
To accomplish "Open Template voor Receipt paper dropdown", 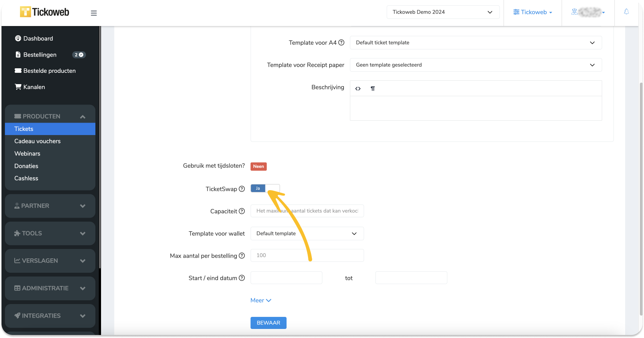I will (476, 65).
